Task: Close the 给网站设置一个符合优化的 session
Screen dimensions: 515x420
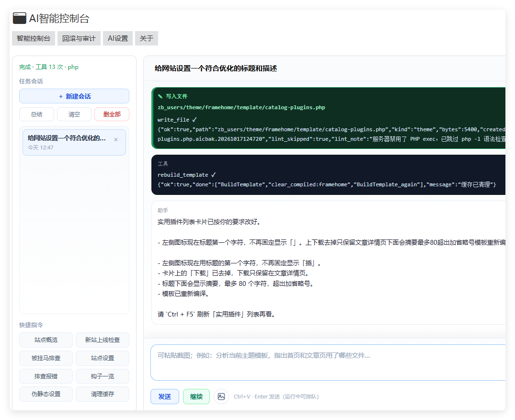Action: pyautogui.click(x=116, y=139)
